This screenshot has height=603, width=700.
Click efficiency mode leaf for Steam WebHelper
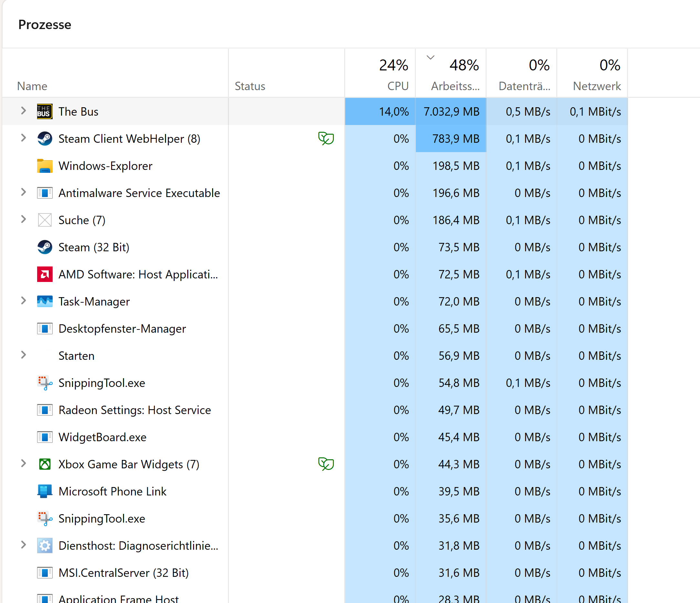click(326, 139)
